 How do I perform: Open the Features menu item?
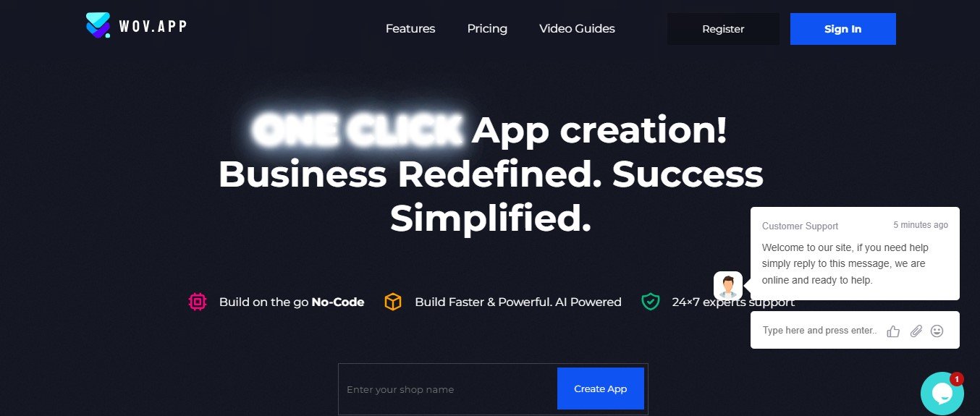(410, 29)
